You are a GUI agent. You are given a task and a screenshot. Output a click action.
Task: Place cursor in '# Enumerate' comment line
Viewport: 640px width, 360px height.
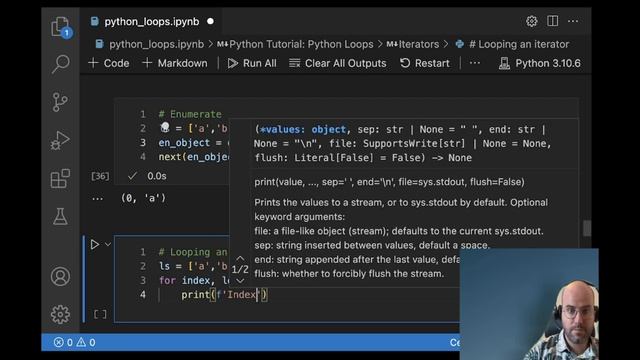pyautogui.click(x=190, y=114)
